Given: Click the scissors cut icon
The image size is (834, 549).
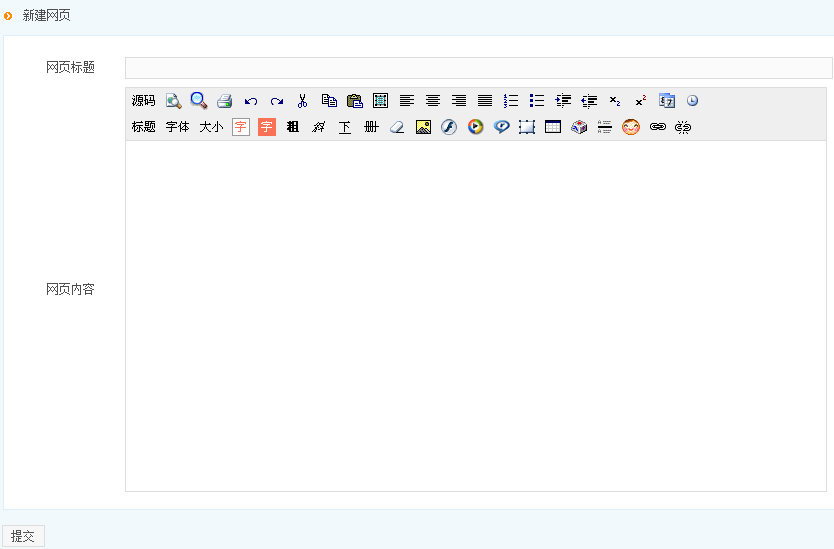Looking at the screenshot, I should tap(302, 101).
